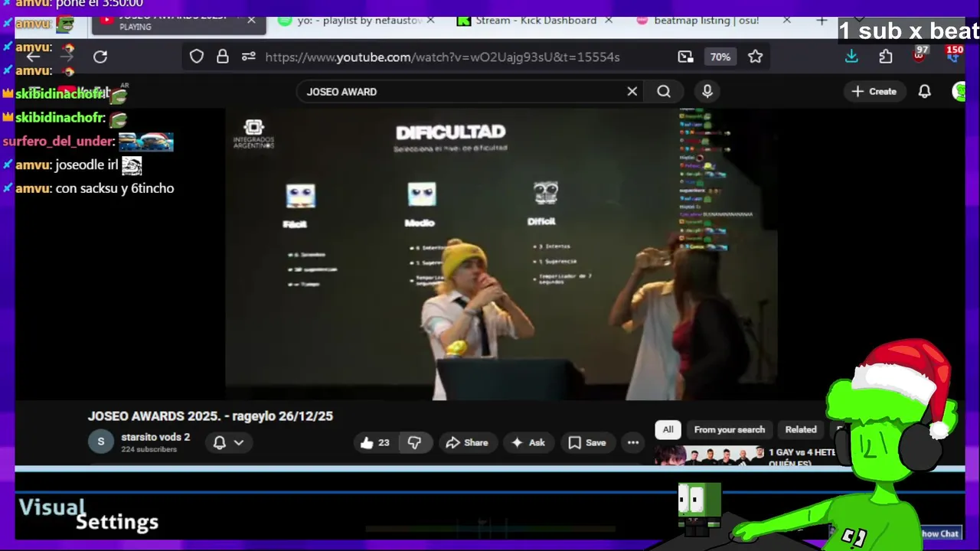Click the 224 subscribers text

pos(149,449)
